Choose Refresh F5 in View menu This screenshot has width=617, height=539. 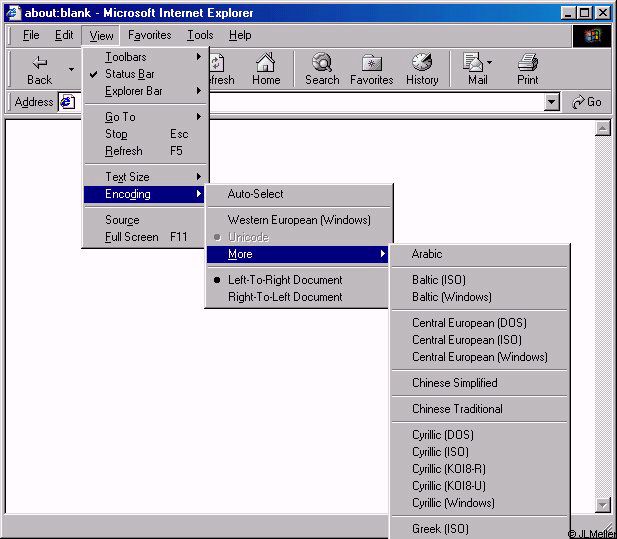pos(145,151)
